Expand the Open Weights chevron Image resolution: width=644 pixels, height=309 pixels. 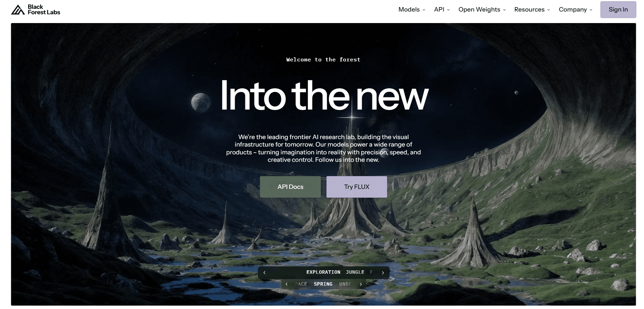(504, 10)
